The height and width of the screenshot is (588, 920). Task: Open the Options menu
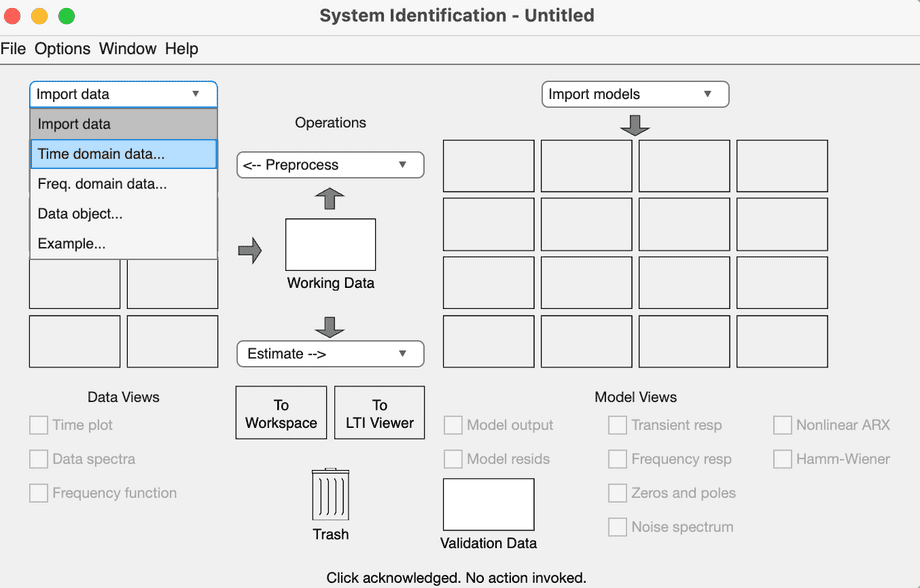click(62, 48)
